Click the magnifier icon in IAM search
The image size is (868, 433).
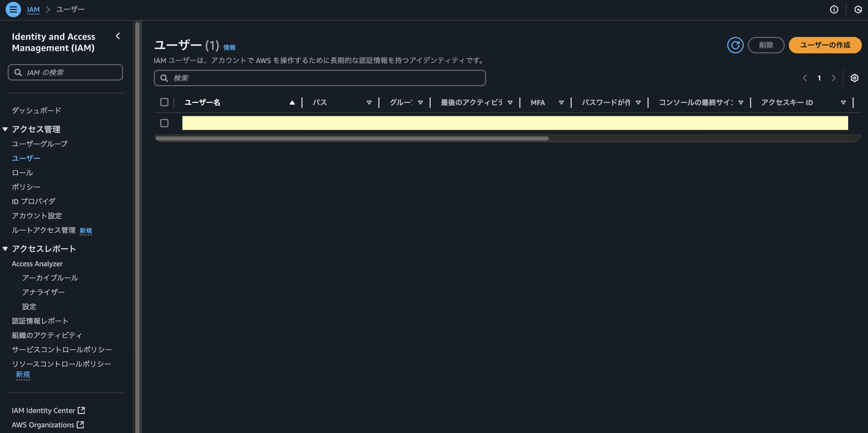[18, 73]
